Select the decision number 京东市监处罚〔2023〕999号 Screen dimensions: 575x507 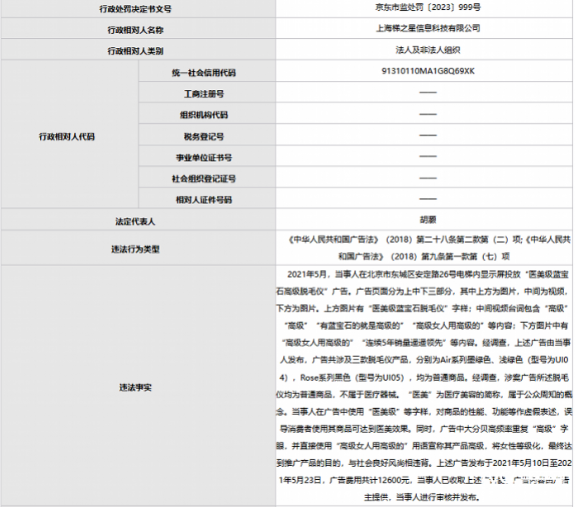point(428,7)
